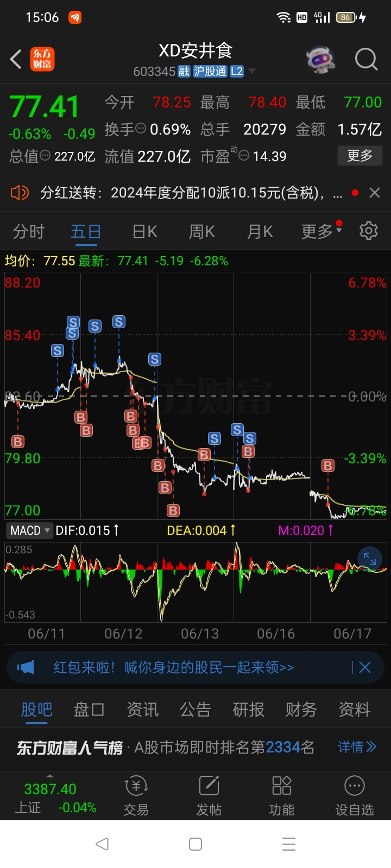The width and height of the screenshot is (391, 868).
Task: Tap the B marker on 06/17
Action: pos(328,465)
